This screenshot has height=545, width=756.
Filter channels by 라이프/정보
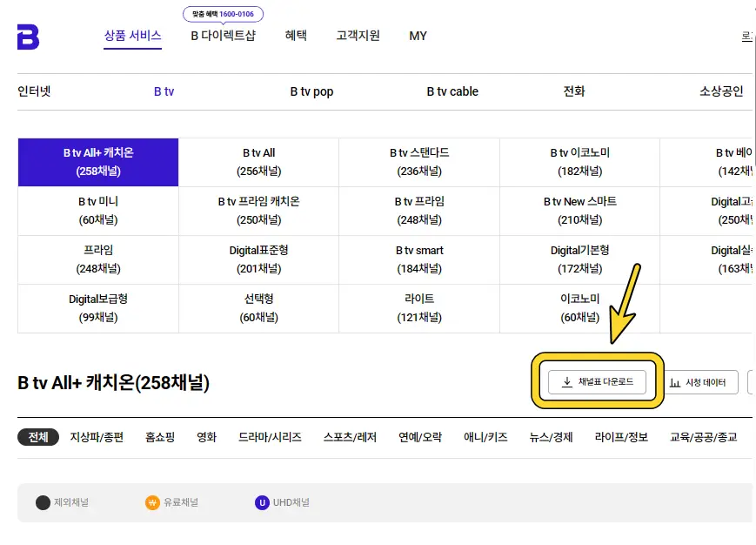pyautogui.click(x=621, y=437)
